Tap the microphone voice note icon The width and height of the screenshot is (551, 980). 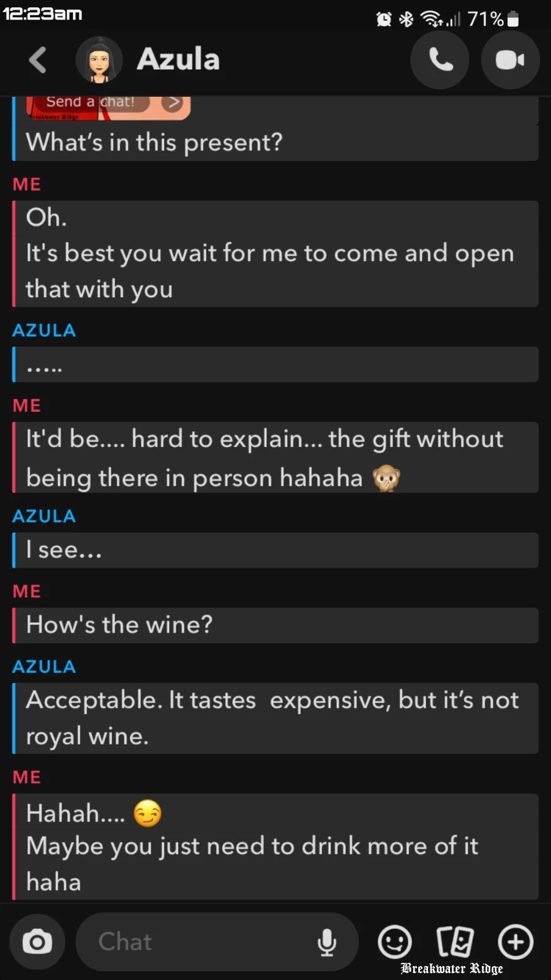point(327,942)
